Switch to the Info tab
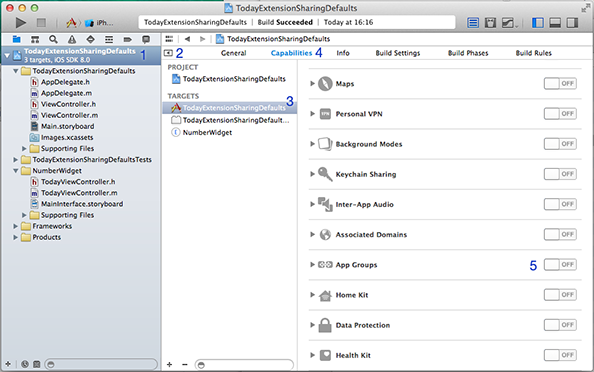This screenshot has width=594, height=372. click(343, 53)
